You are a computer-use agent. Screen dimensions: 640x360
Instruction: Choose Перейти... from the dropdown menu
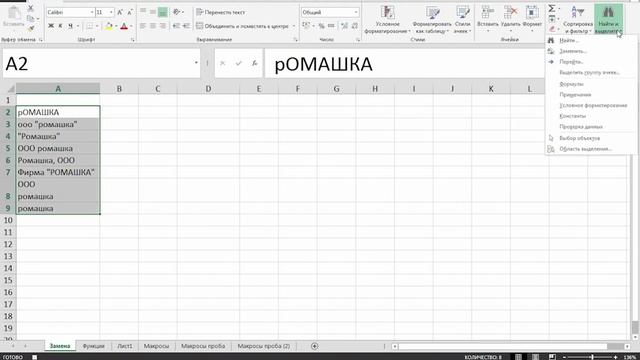[x=590, y=62]
